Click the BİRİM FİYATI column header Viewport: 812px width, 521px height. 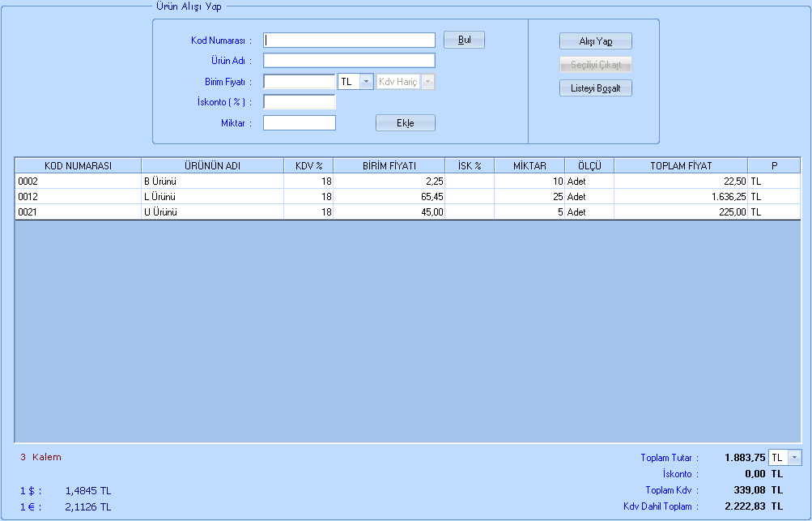coord(389,165)
